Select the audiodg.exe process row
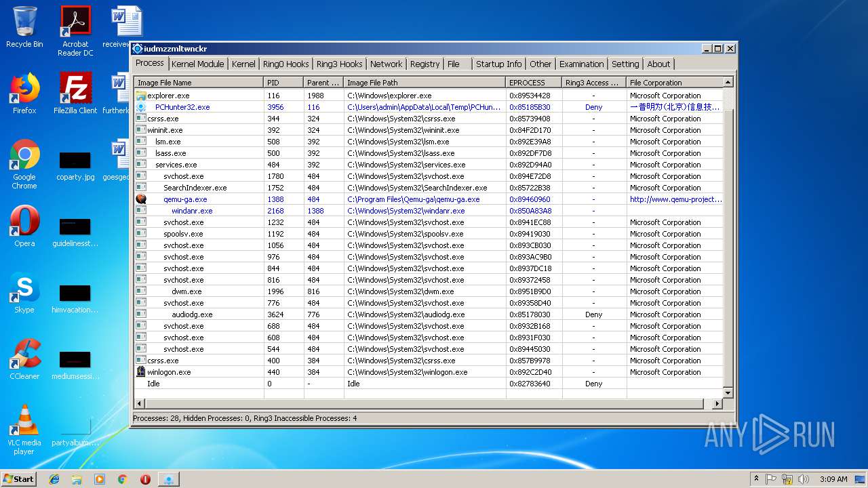This screenshot has width=868, height=488. coord(429,314)
